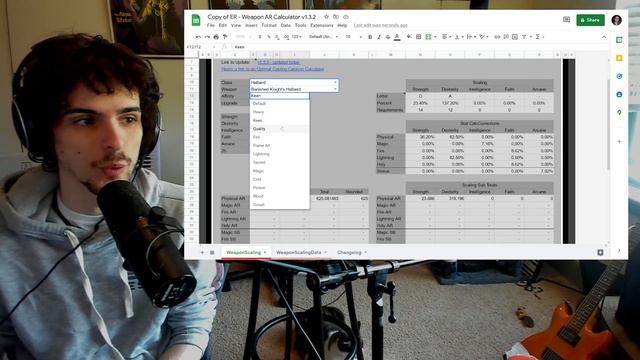Open Keep in the side panel

pyautogui.click(x=619, y=58)
